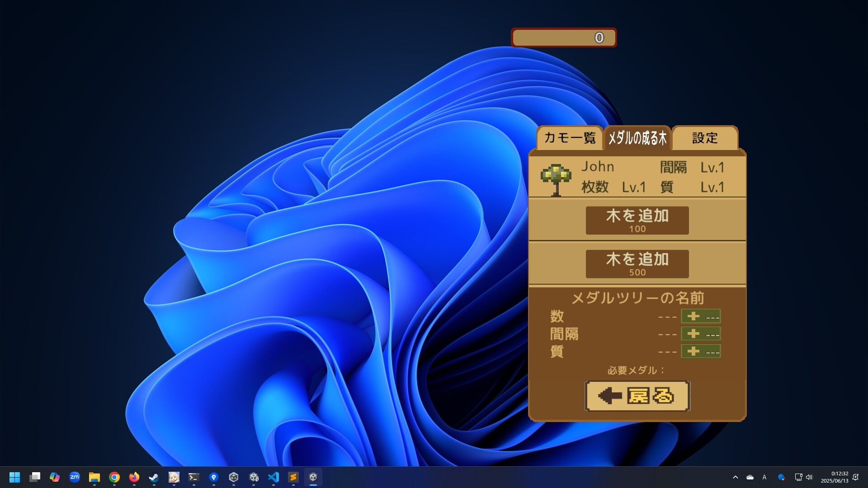Open the 設定 tab
Screen dimensions: 868x488
tap(704, 139)
